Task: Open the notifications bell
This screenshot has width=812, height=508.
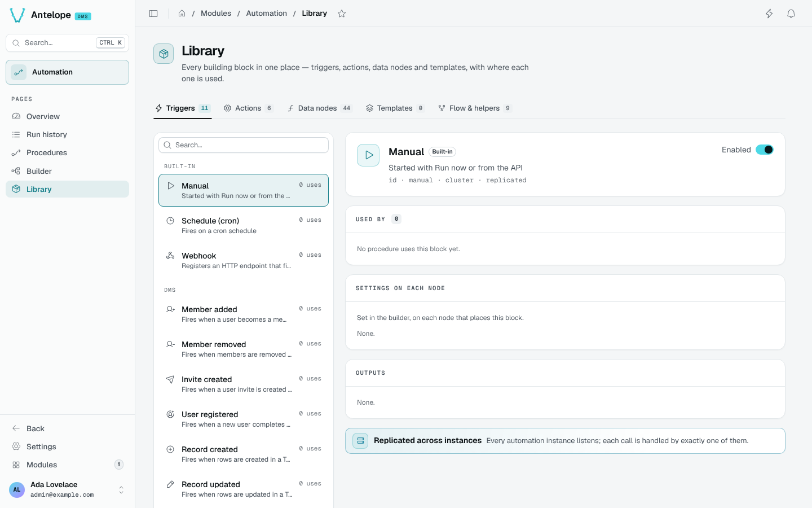Action: (x=791, y=14)
